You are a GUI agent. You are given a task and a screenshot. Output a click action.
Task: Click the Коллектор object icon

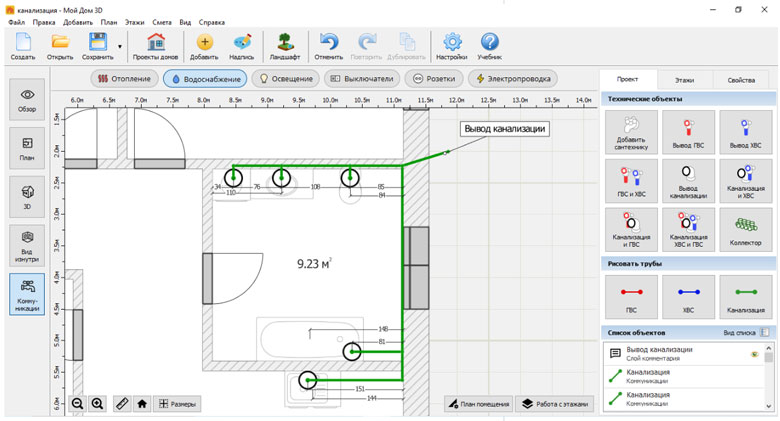(x=745, y=229)
